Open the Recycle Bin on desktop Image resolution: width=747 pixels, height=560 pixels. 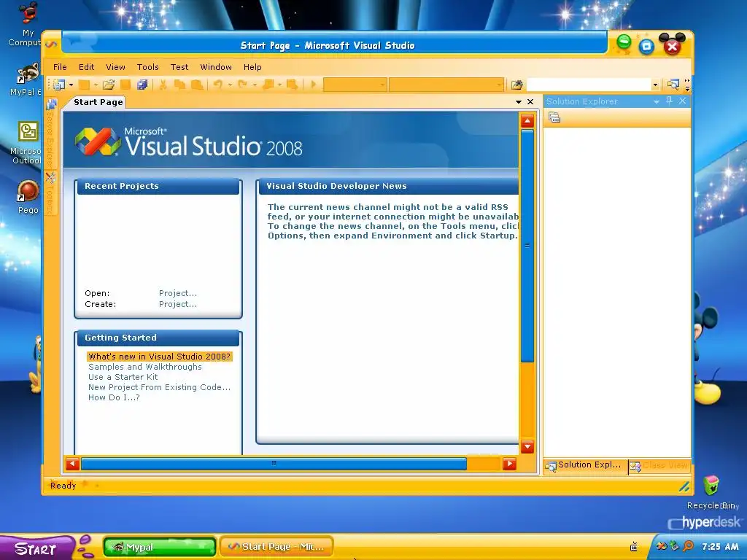[712, 492]
